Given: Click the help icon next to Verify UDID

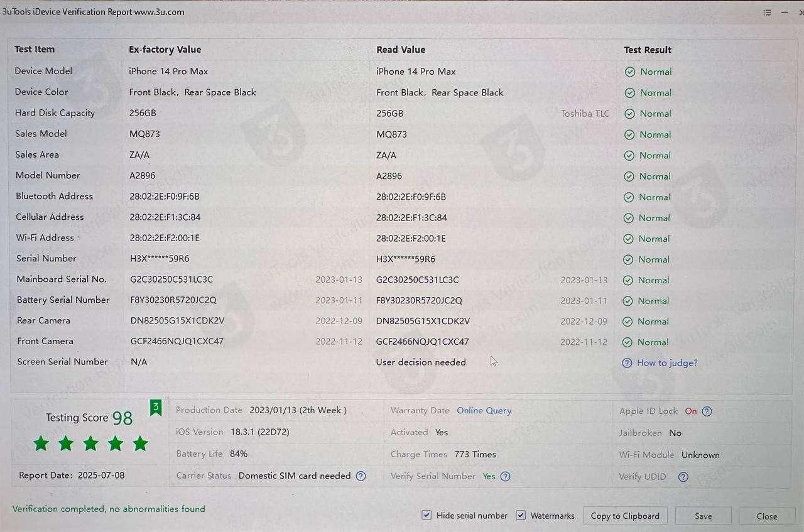Looking at the screenshot, I should (683, 477).
